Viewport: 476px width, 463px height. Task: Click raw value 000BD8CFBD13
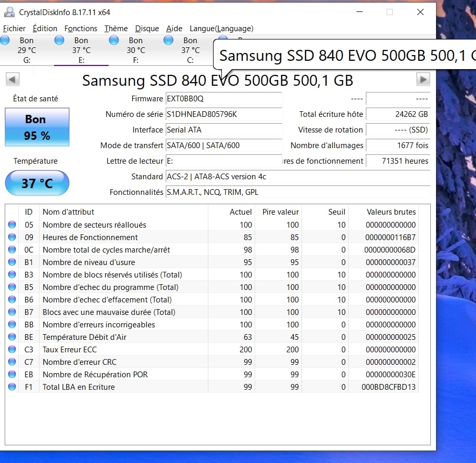[389, 387]
